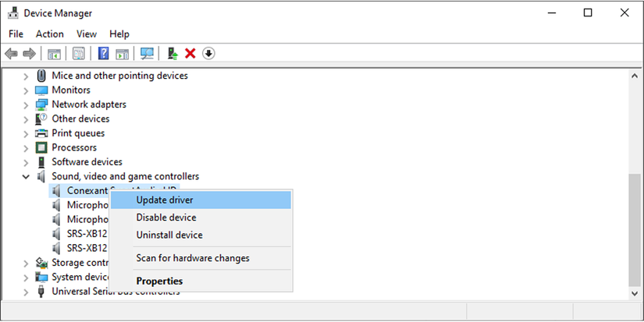
Task: Click the Disable device down-arrow toolbar icon
Action: 208,53
